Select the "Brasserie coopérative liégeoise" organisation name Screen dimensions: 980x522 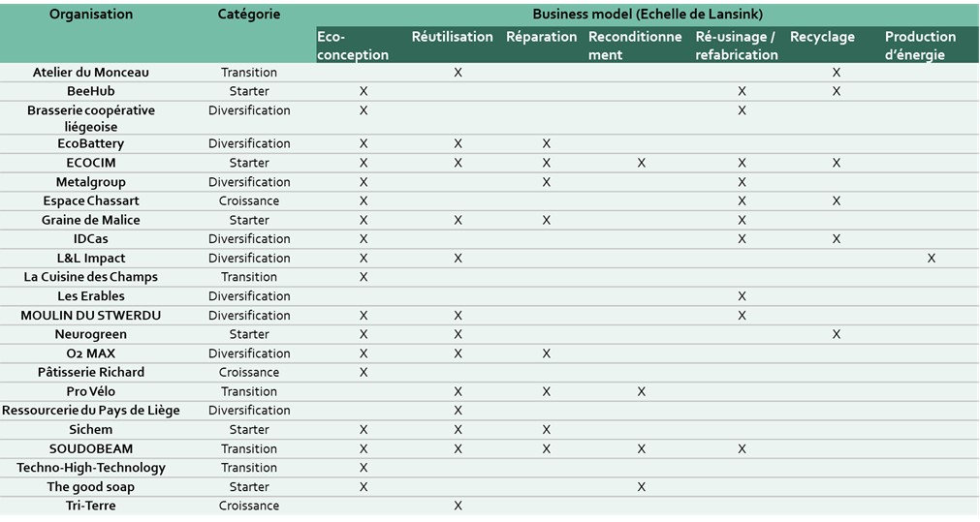pyautogui.click(x=91, y=118)
